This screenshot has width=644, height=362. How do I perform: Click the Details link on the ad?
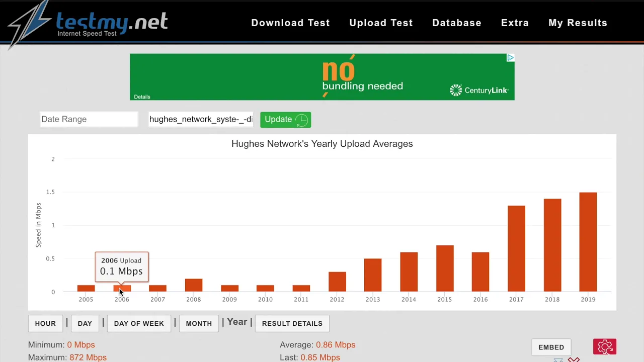pos(142,97)
